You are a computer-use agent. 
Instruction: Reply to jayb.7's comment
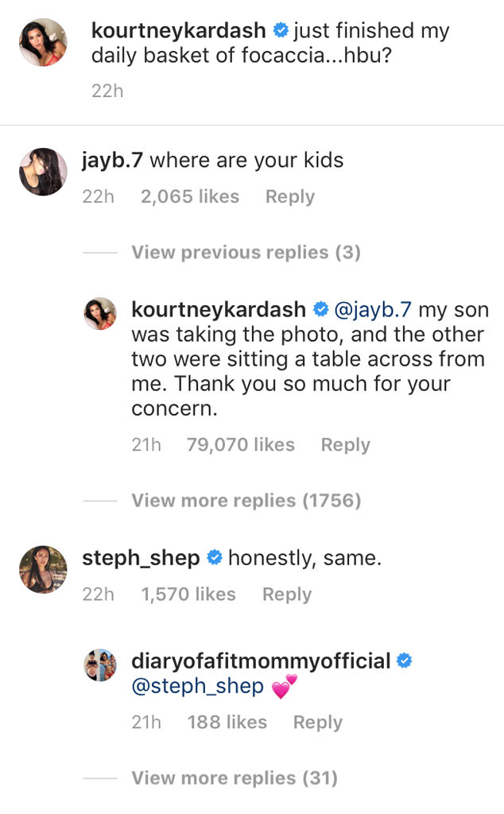tap(289, 196)
